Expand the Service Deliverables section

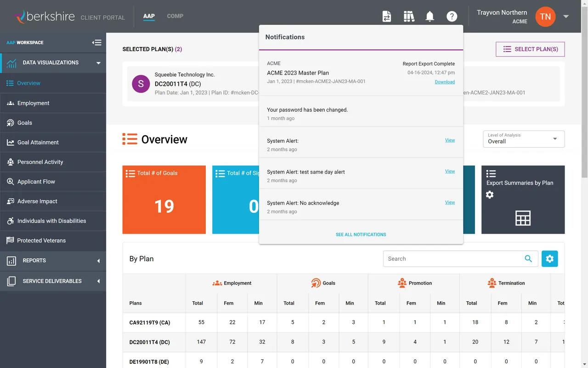(53, 281)
